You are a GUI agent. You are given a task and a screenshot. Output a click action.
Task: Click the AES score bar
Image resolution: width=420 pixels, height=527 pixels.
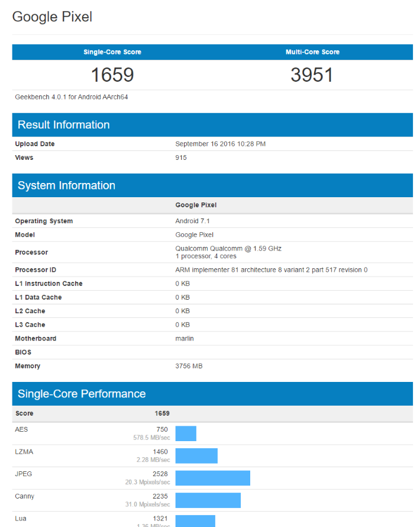[x=186, y=433]
